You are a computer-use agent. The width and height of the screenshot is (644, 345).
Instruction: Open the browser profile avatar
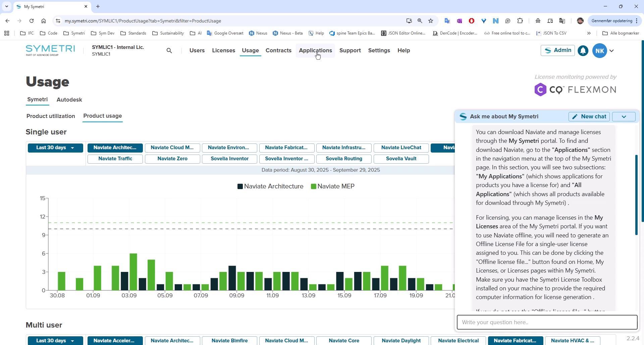[x=580, y=21]
